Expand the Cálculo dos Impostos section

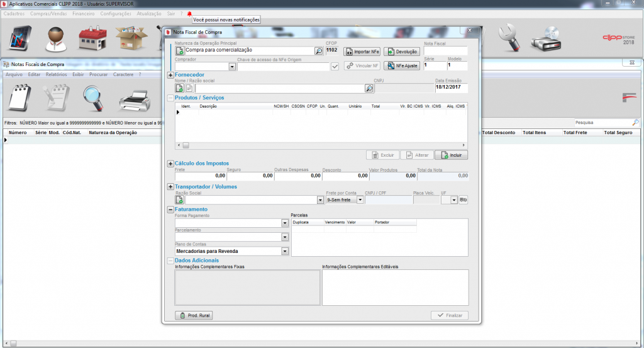pos(170,164)
